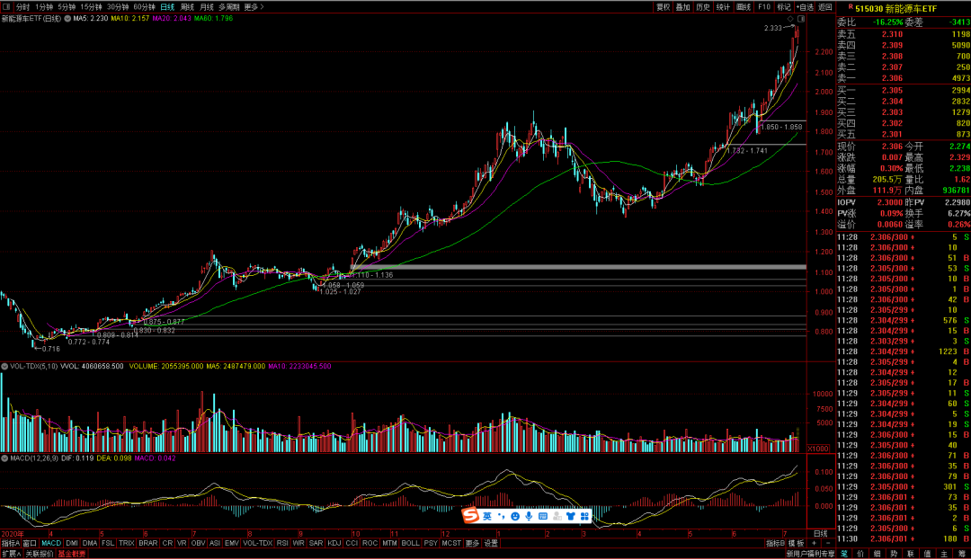Click 返回 to go back
This screenshot has height=560, width=971.
825,7
